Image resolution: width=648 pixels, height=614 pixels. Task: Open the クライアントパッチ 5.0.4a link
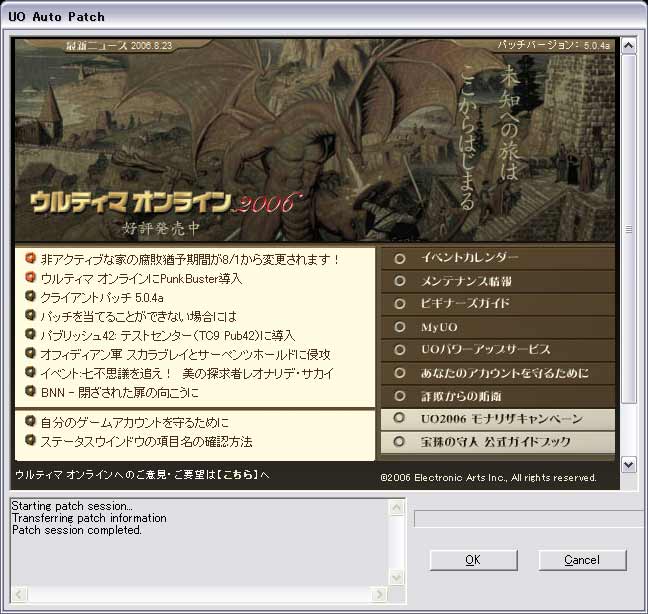click(x=102, y=297)
